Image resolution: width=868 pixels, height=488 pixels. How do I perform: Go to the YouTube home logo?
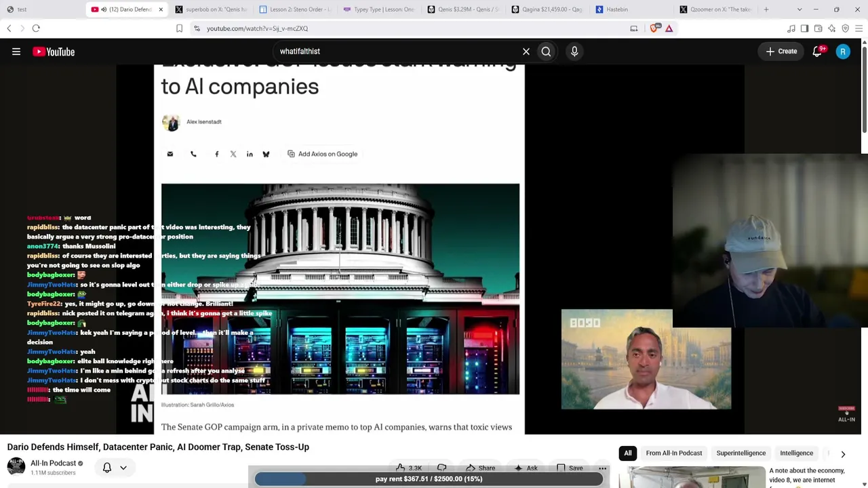(54, 52)
